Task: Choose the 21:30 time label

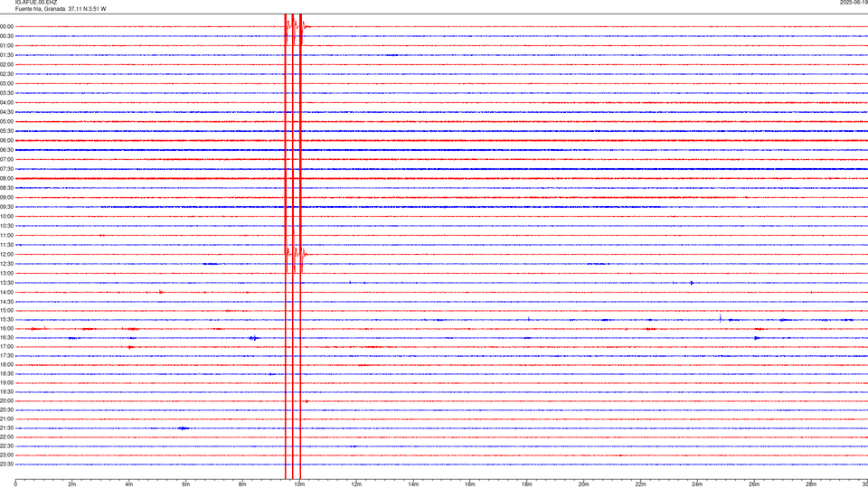Action: coord(6,428)
